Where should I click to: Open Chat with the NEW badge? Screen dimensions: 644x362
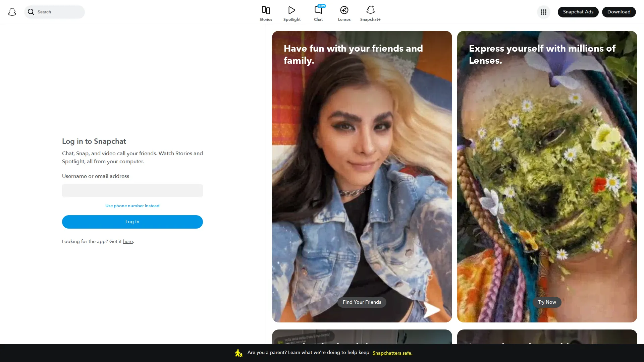pyautogui.click(x=318, y=13)
